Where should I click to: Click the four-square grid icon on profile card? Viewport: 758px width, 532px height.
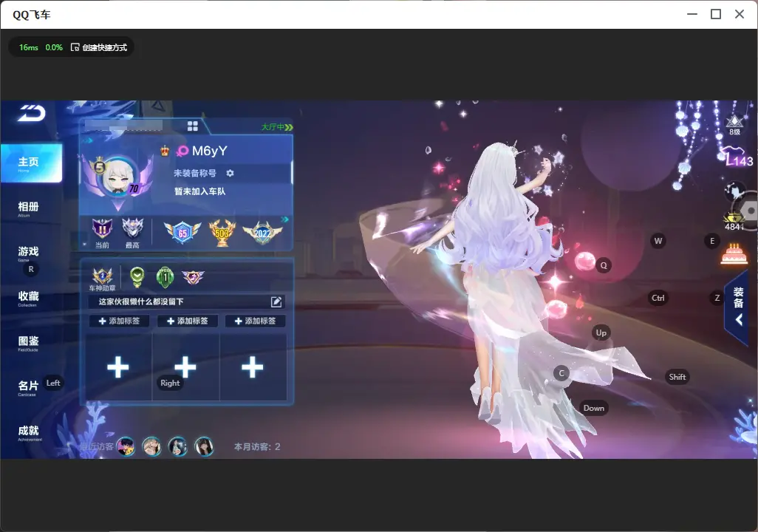[x=192, y=126]
